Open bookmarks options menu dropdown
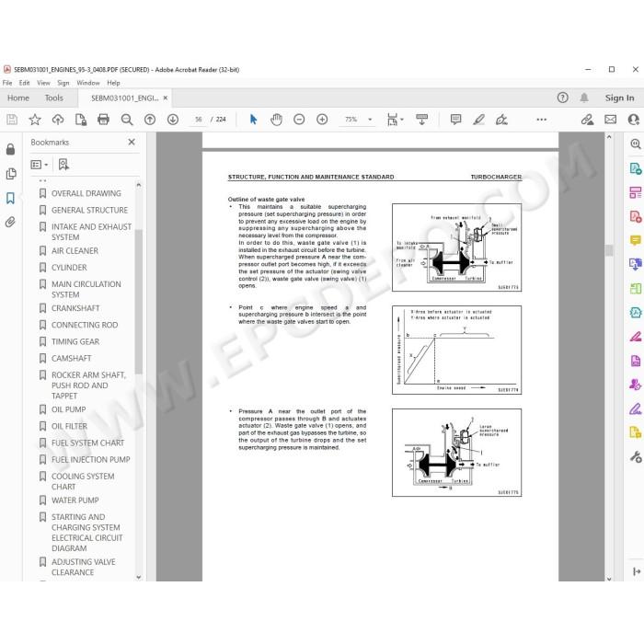 pyautogui.click(x=40, y=165)
